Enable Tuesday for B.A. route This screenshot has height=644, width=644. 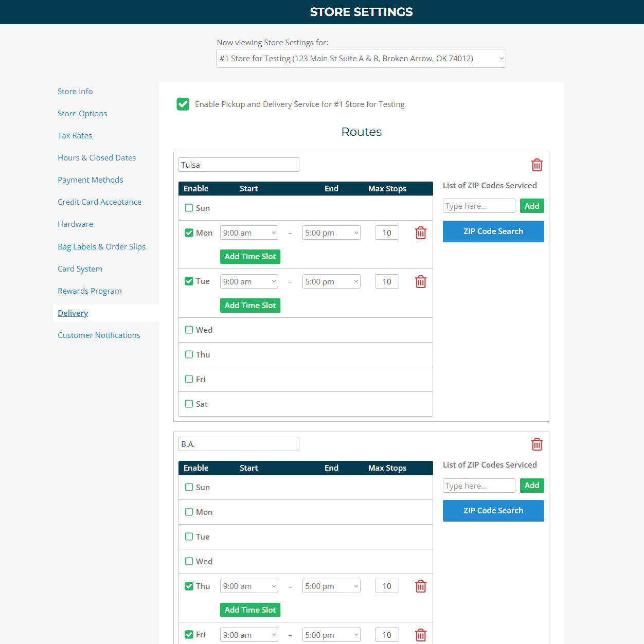[x=189, y=536]
